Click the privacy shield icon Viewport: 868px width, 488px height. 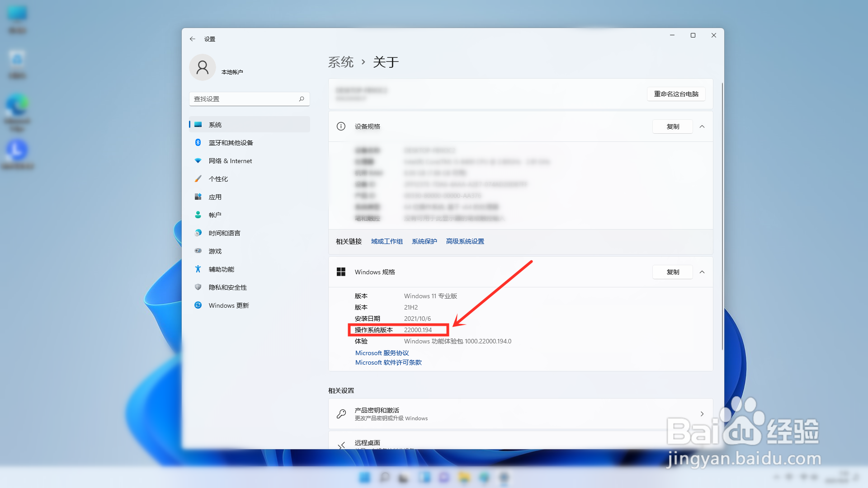pos(198,287)
